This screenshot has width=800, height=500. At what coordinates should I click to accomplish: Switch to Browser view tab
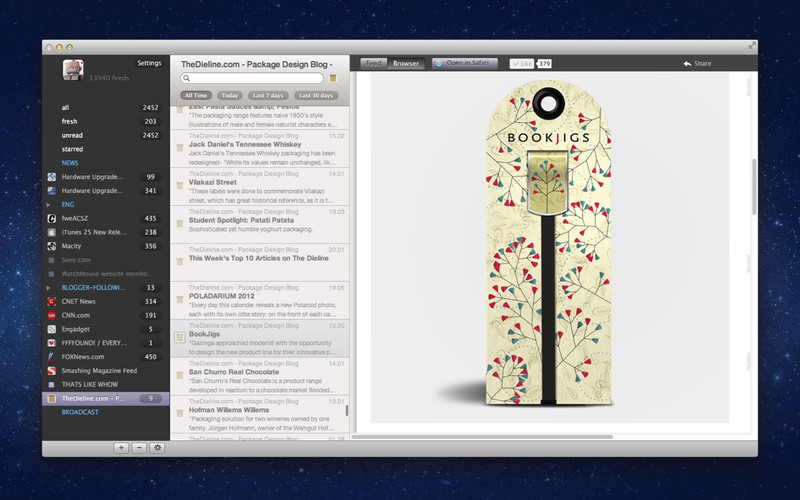pos(406,63)
